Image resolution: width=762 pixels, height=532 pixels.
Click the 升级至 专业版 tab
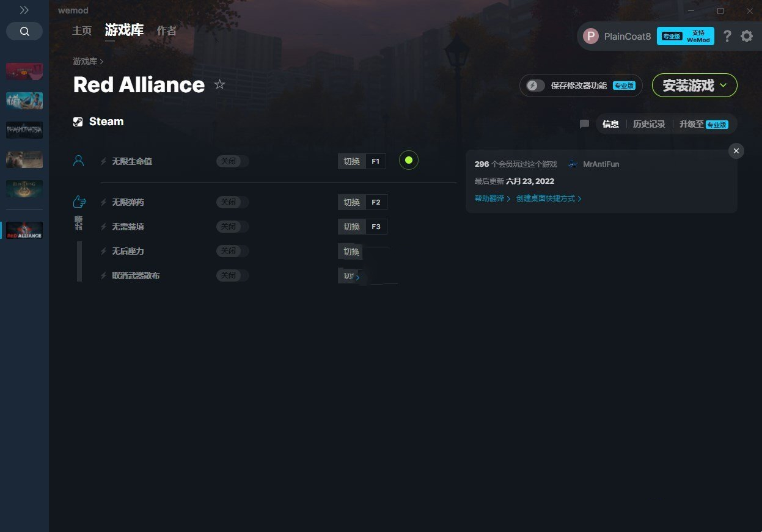coord(704,124)
